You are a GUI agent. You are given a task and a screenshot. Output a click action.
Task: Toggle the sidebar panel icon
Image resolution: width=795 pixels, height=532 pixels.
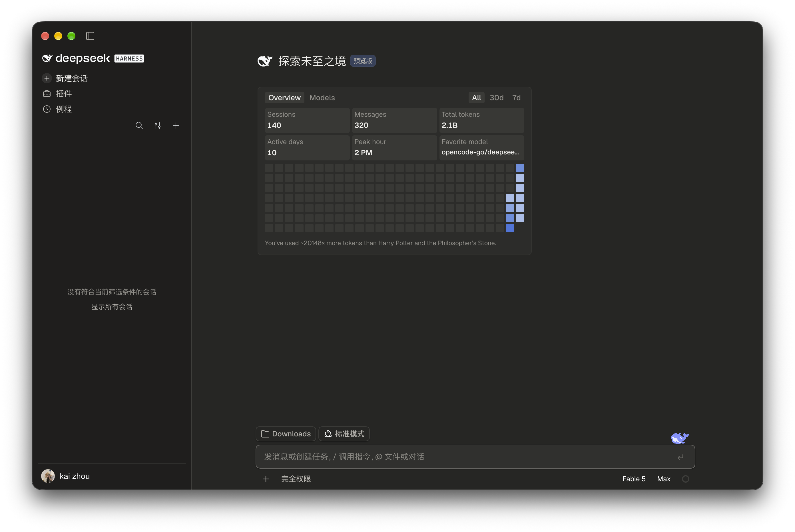(90, 36)
